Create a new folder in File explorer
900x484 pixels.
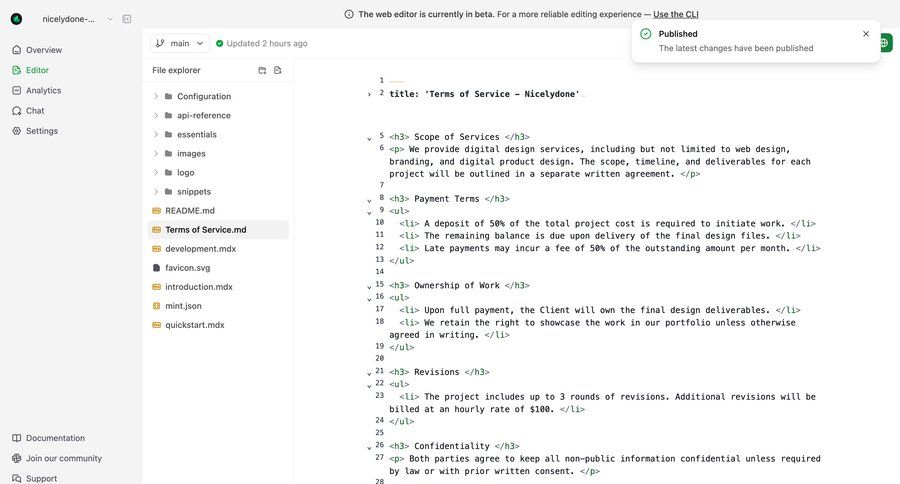[262, 70]
